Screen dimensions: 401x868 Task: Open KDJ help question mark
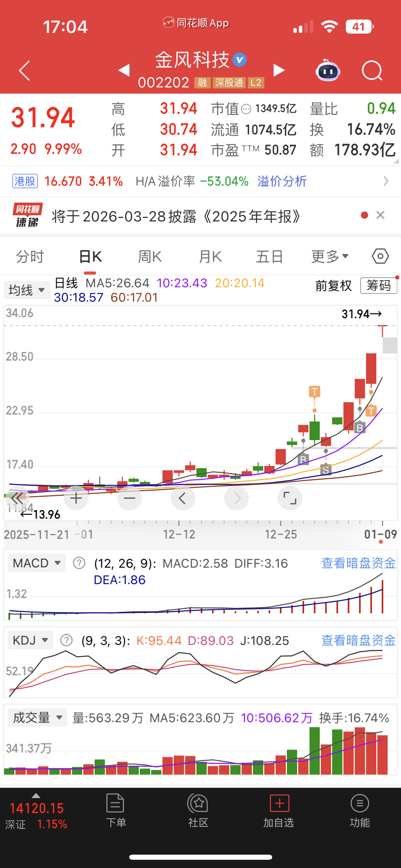pos(66,640)
